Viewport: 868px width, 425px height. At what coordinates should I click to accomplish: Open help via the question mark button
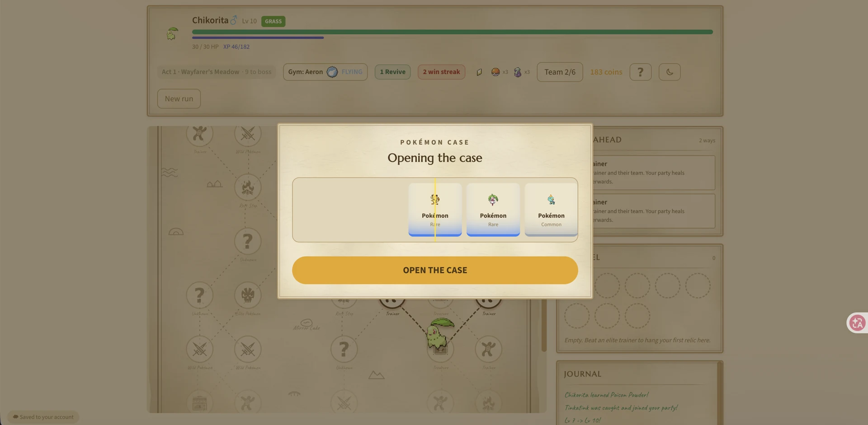pyautogui.click(x=640, y=72)
